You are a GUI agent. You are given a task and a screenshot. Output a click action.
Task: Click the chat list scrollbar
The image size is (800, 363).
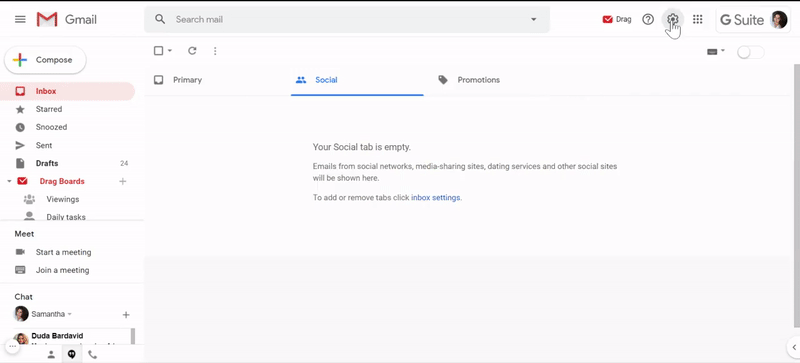(x=133, y=337)
